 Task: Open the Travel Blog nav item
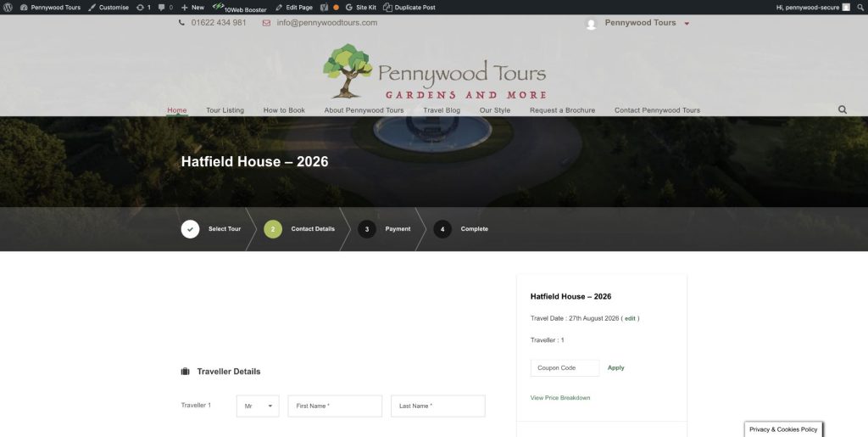coord(442,110)
